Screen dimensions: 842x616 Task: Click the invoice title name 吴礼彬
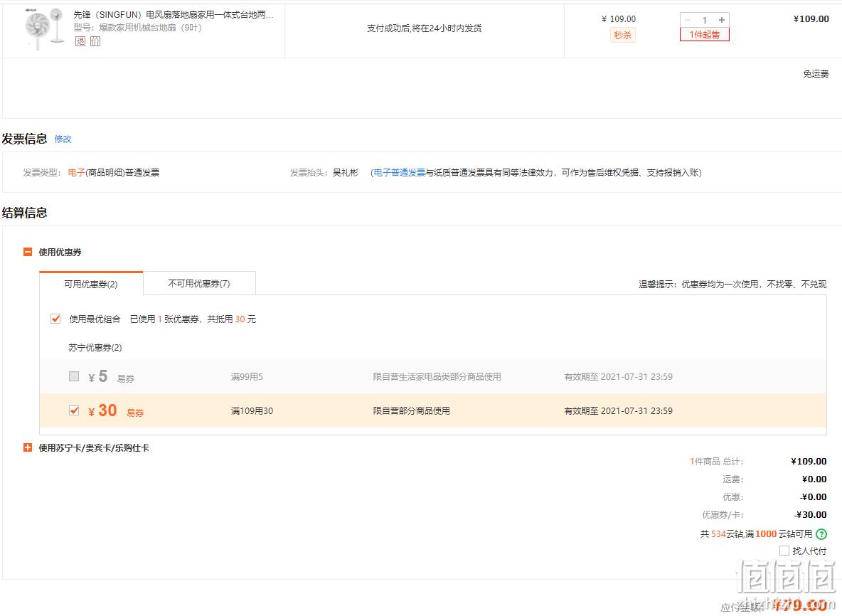[x=346, y=172]
